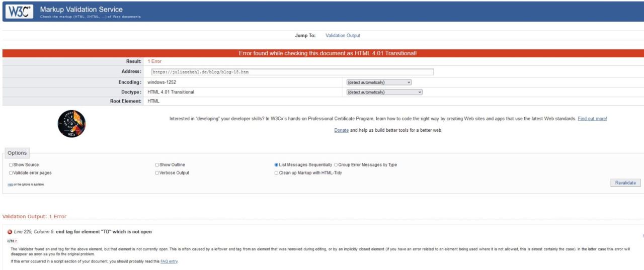
Task: Select Group Error Messages by Type
Action: 336,165
